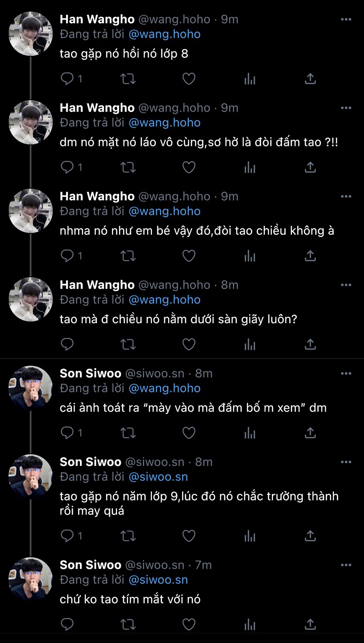
Task: View analytics for "nhma nó như em bé" tweet
Action: tap(250, 256)
